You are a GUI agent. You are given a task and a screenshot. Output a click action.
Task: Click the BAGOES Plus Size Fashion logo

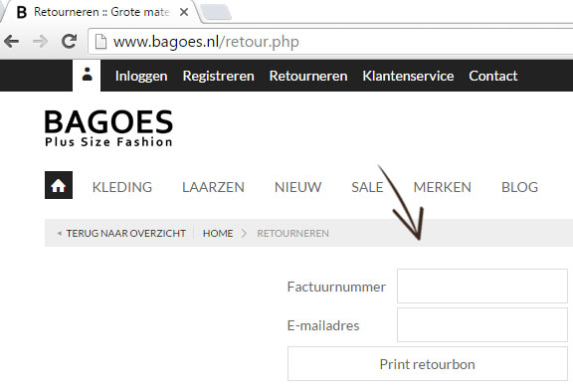108,128
